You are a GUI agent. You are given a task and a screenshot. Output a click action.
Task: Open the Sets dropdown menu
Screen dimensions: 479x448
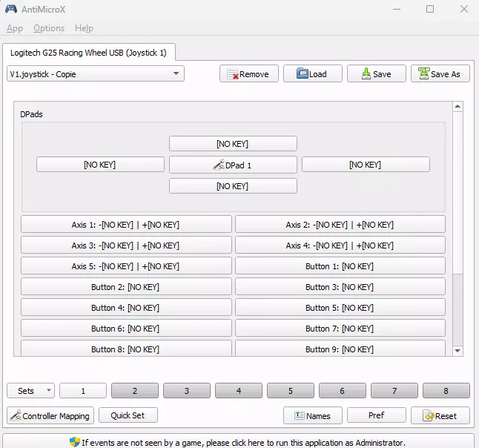click(x=30, y=391)
